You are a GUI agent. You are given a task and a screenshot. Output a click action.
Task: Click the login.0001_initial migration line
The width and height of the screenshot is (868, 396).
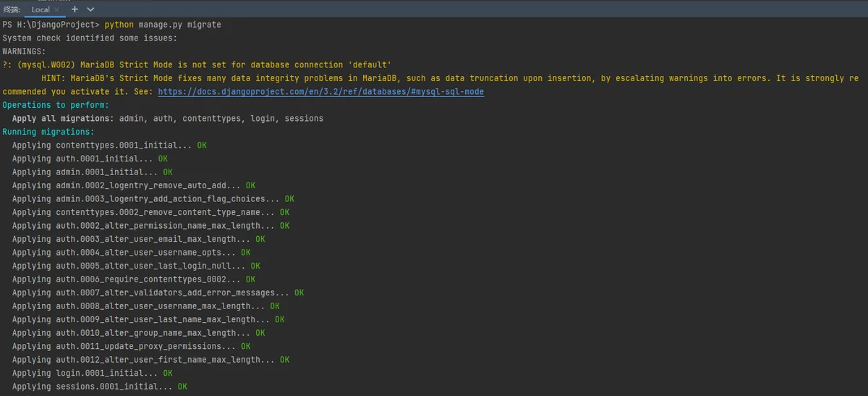(x=93, y=373)
